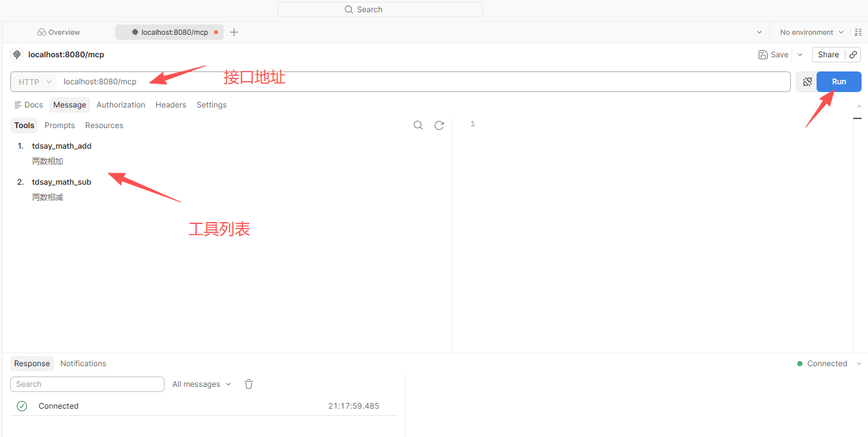Click the connection icon left of Run
The width and height of the screenshot is (868, 437).
(808, 82)
